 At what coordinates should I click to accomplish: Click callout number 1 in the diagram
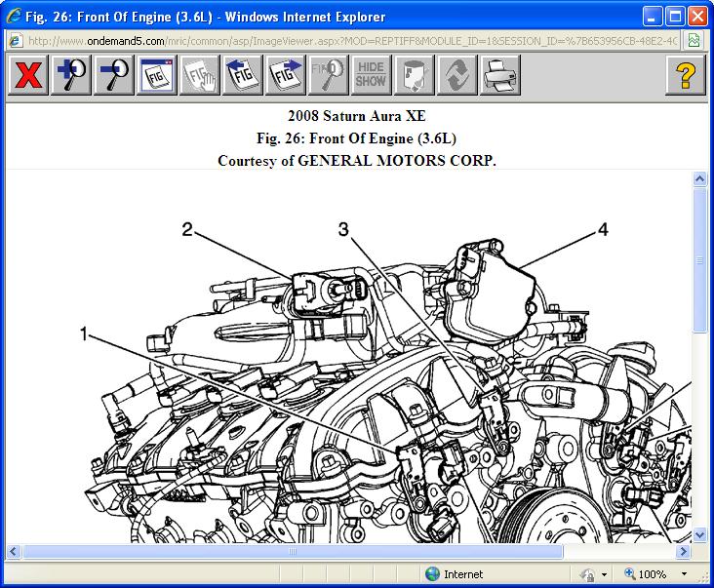coord(83,333)
